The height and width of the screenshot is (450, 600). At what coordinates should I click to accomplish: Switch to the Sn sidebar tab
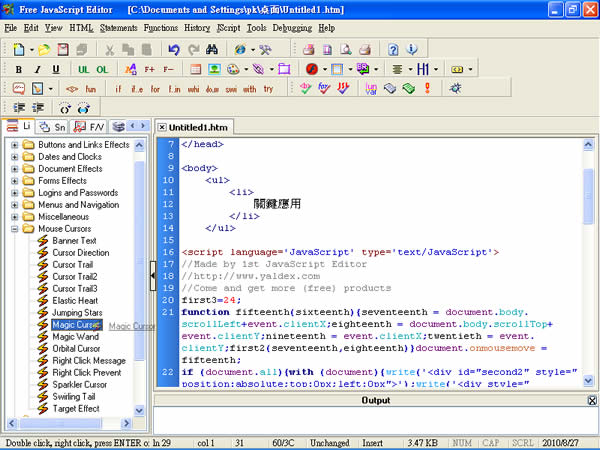point(53,127)
